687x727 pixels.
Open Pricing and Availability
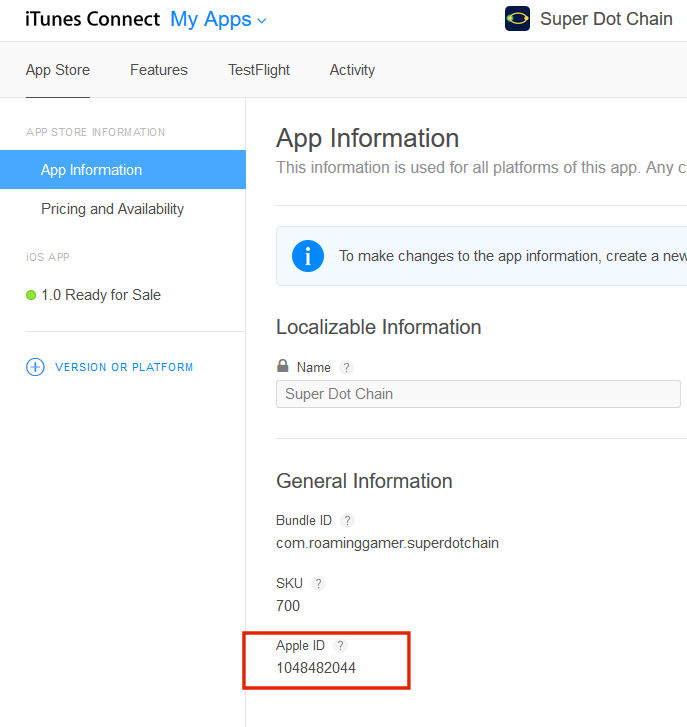pos(112,209)
